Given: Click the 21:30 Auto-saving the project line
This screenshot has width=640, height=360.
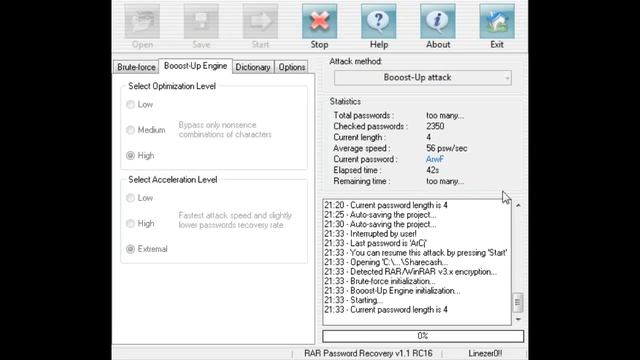Looking at the screenshot, I should coord(380,224).
